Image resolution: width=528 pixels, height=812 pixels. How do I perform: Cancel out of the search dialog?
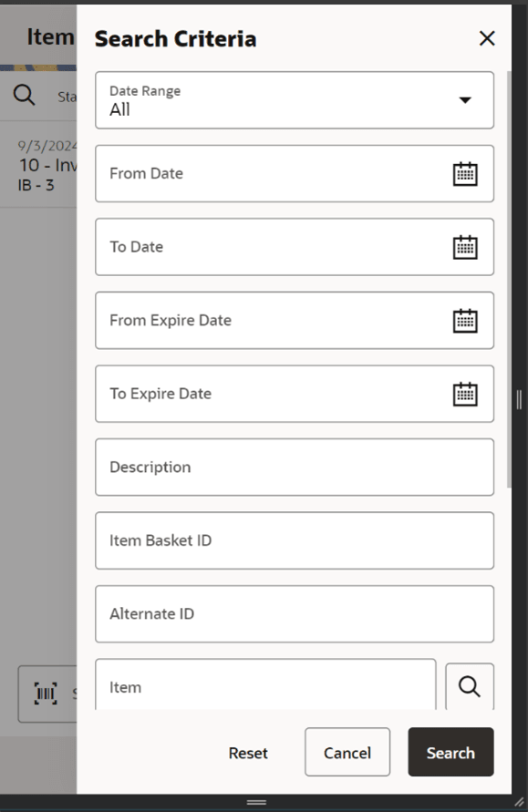tap(347, 752)
